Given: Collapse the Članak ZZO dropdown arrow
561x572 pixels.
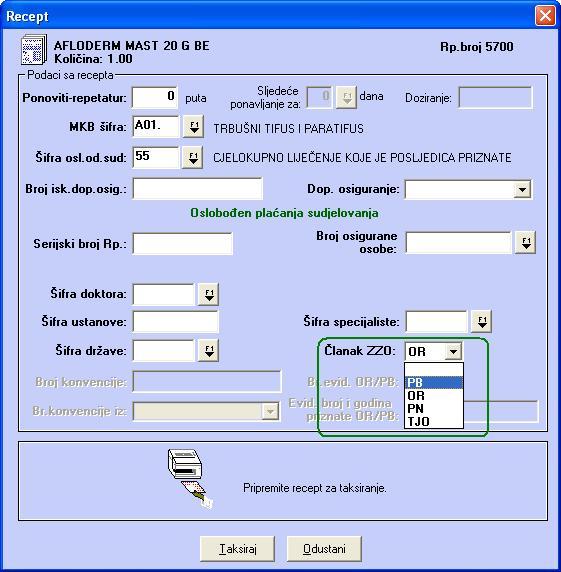Looking at the screenshot, I should click(453, 352).
